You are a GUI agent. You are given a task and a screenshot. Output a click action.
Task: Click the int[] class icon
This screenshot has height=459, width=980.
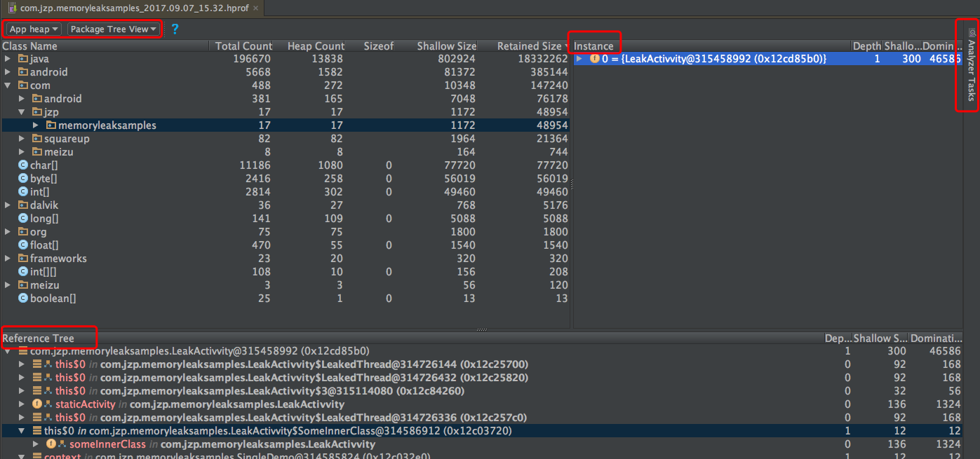22,192
